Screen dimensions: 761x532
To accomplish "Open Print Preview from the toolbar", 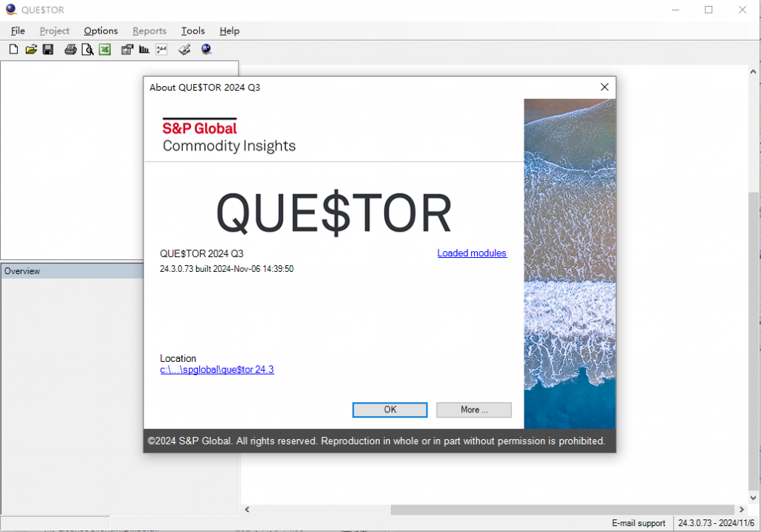I will [x=88, y=50].
